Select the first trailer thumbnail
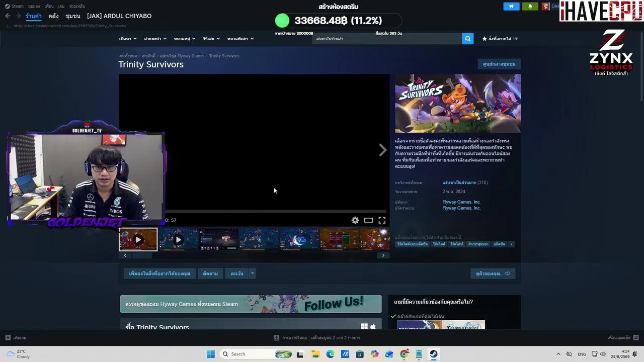This screenshot has height=362, width=644. tap(138, 239)
